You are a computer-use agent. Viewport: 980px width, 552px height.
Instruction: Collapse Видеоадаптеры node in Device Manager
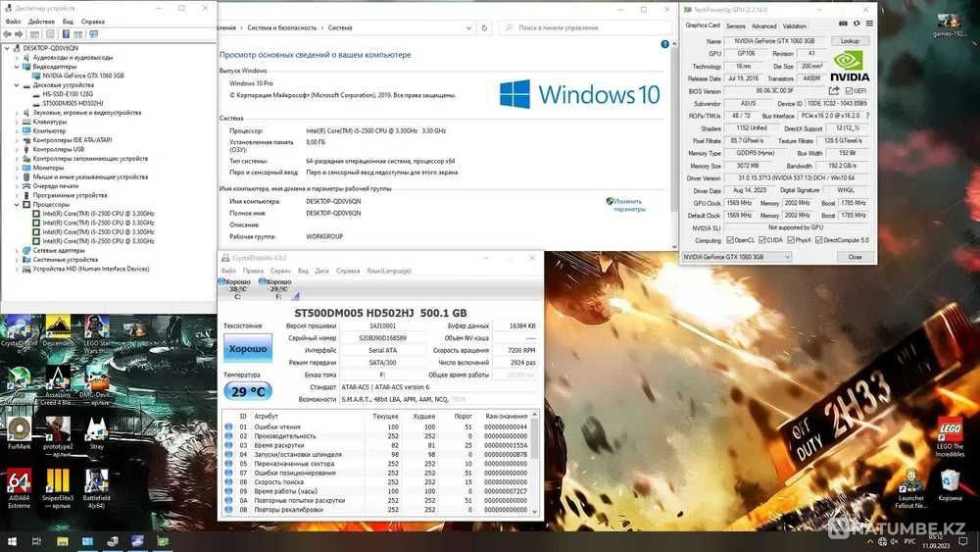click(x=17, y=67)
